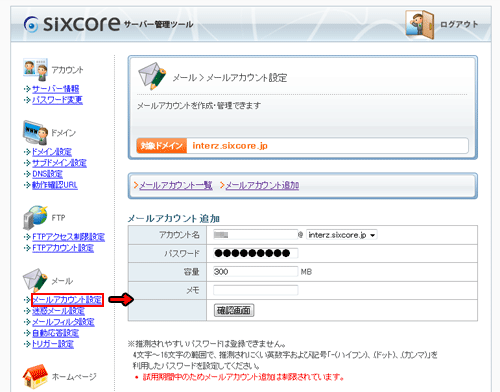Screen dimensions: 500x392
Task: Open the 迷惑メール設定 link
Action: pos(58,311)
